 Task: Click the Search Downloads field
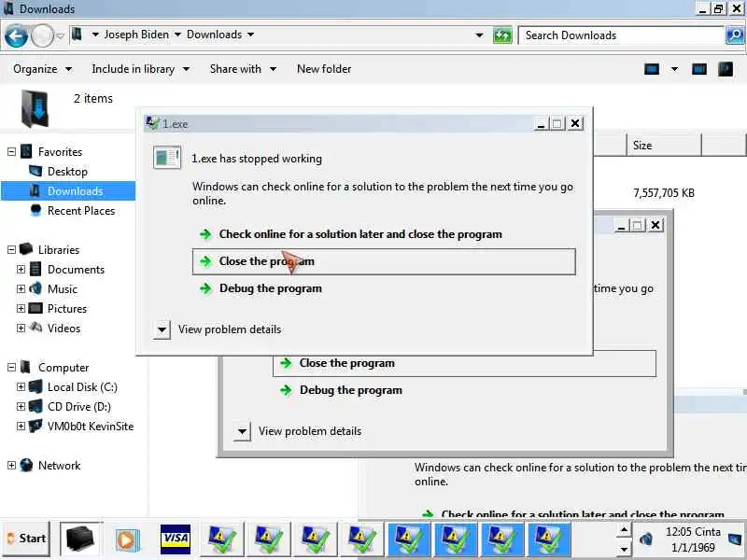[x=621, y=35]
